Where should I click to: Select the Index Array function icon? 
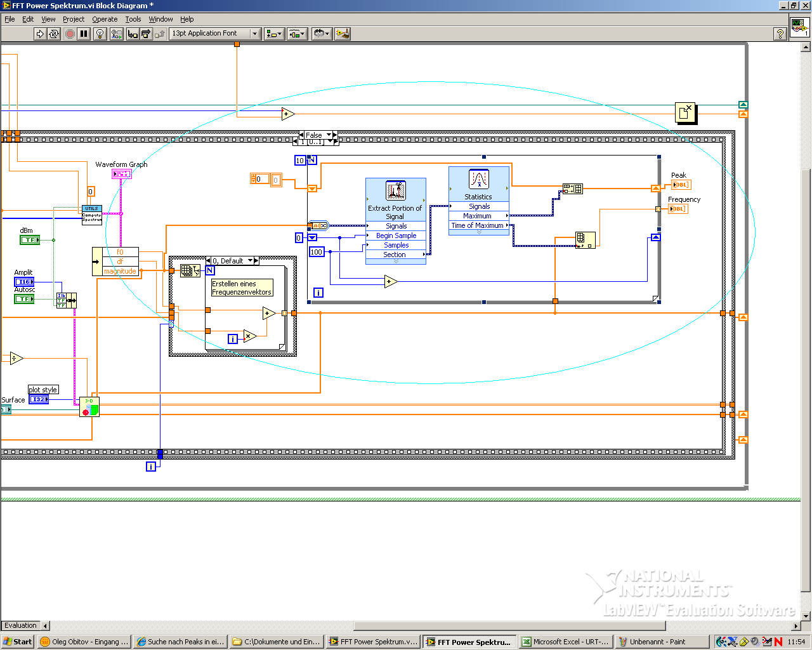coord(586,240)
